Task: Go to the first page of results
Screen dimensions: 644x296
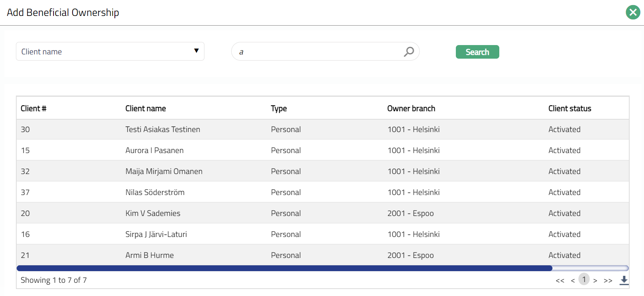Action: pos(560,280)
